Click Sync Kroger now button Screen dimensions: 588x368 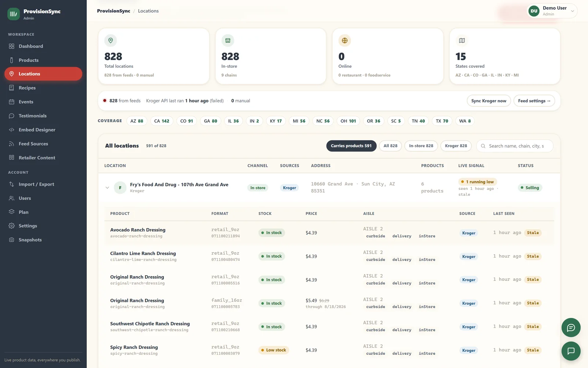(x=489, y=101)
